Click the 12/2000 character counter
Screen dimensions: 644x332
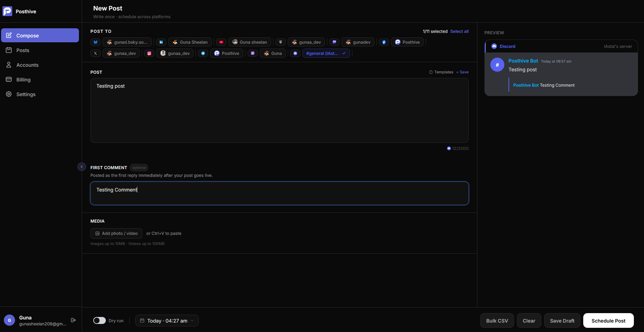click(x=458, y=149)
